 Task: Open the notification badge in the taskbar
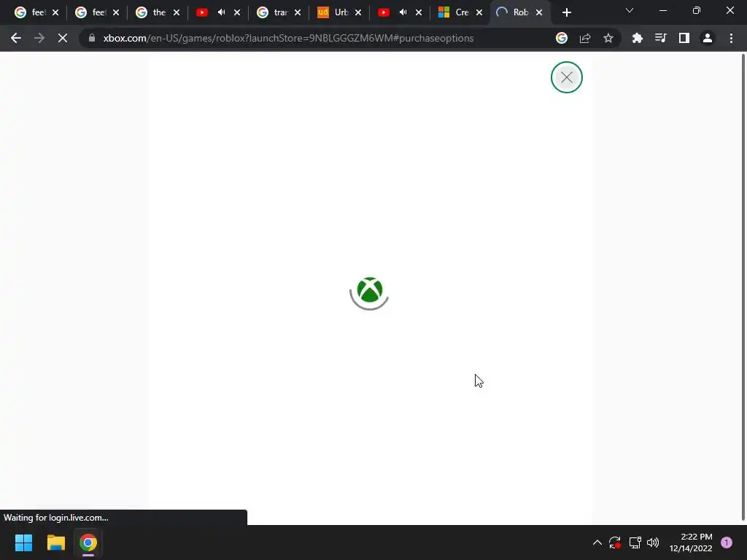(727, 542)
